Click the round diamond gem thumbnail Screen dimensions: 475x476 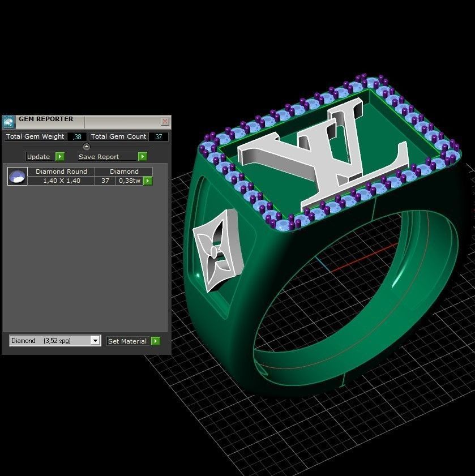click(x=18, y=176)
